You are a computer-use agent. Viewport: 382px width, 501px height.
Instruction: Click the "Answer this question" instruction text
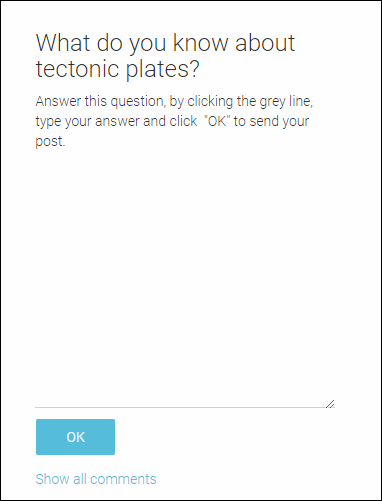(100, 101)
